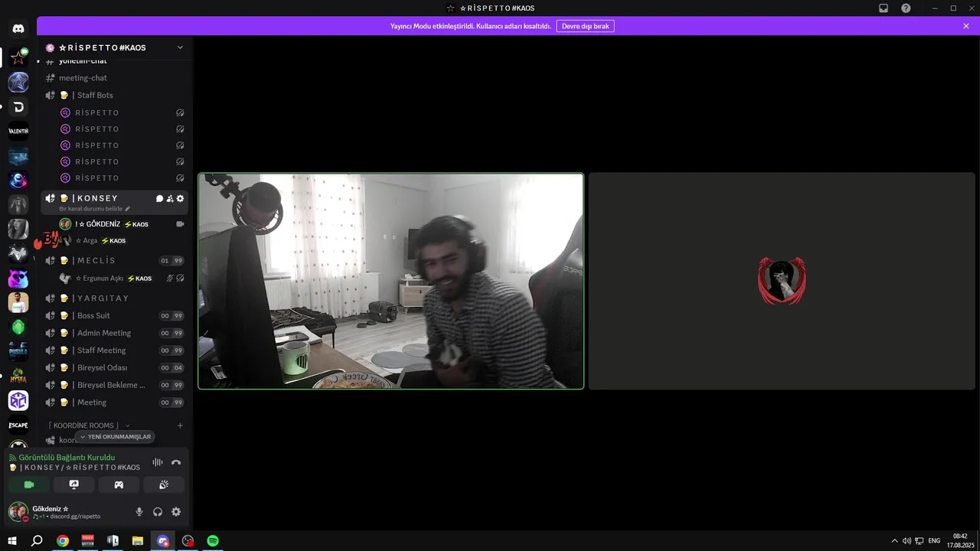The width and height of the screenshot is (980, 551).
Task: Open the PUSULA server icon
Action: tap(18, 351)
